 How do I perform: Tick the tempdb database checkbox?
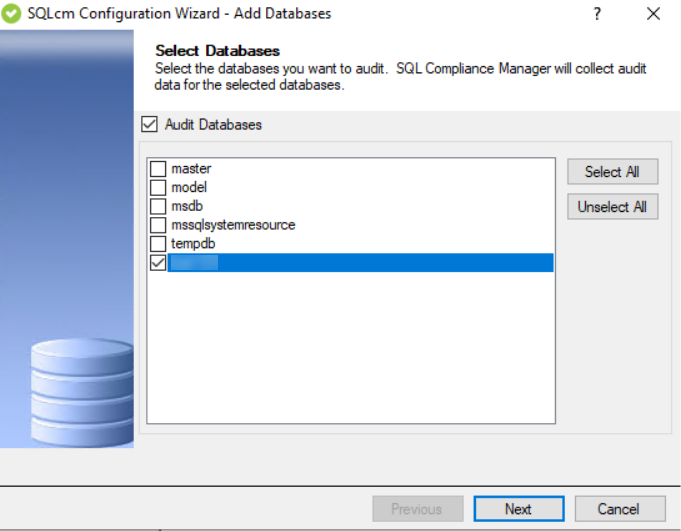[x=158, y=244]
